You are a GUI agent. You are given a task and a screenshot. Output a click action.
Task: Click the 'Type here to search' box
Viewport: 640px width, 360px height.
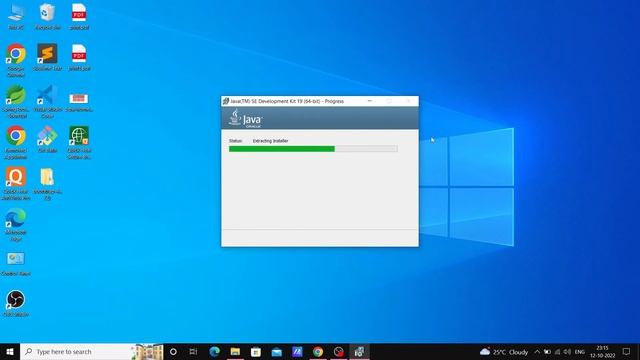coord(92,351)
